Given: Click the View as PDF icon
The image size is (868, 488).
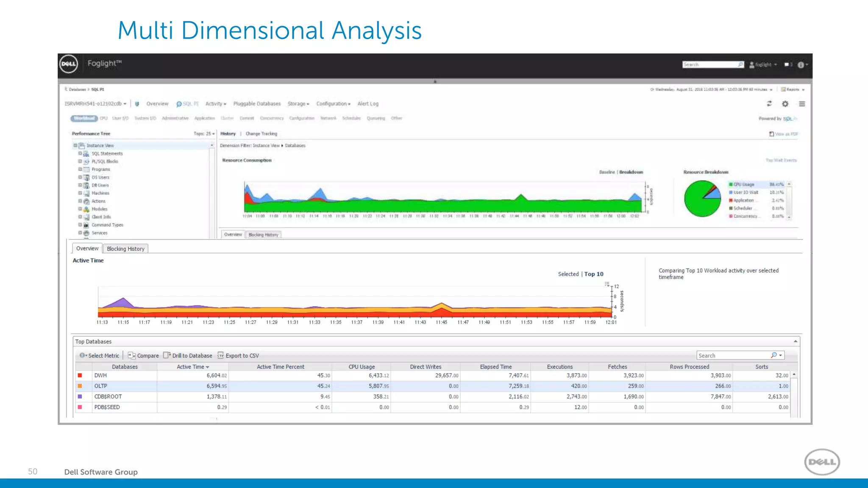Looking at the screenshot, I should coord(771,134).
